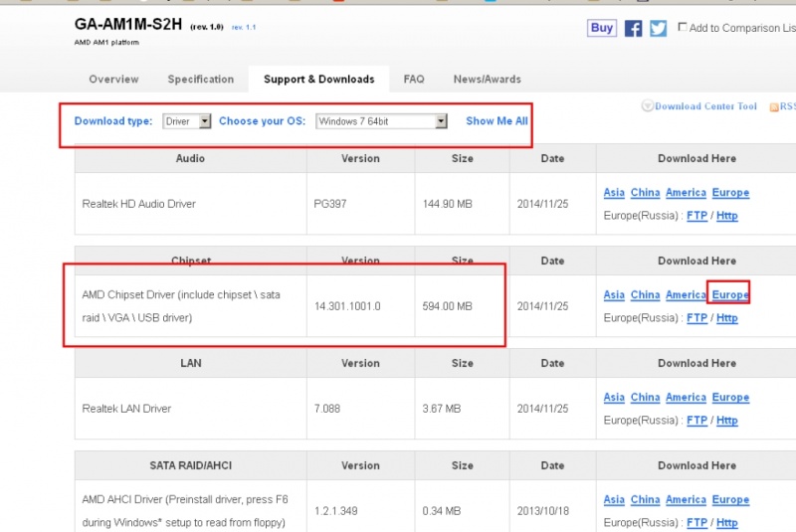Image resolution: width=796 pixels, height=532 pixels.
Task: Open FTP link for AMD Chipset Driver
Action: pos(696,318)
